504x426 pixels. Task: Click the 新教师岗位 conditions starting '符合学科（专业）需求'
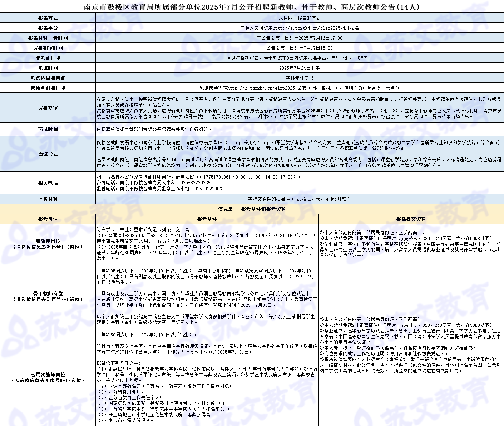207,244
